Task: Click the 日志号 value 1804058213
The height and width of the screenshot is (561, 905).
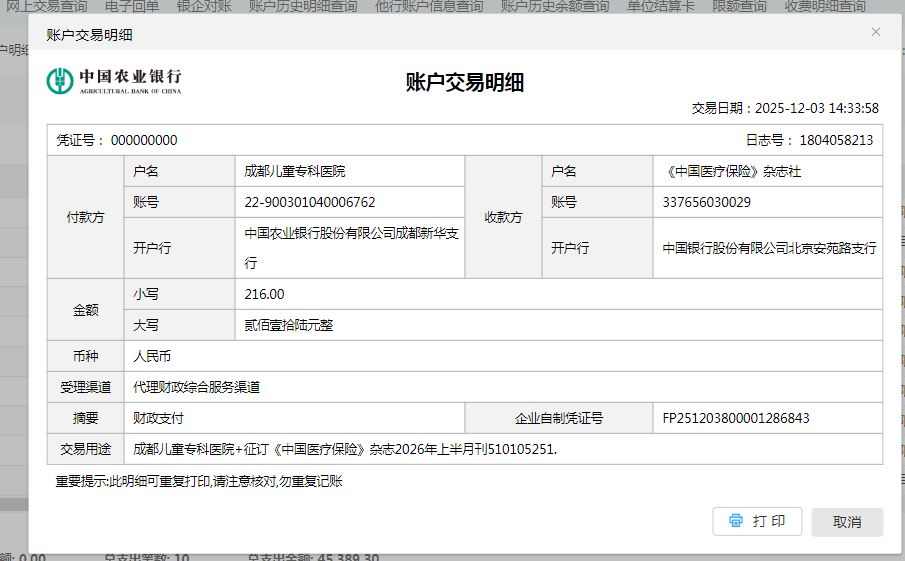Action: (836, 140)
